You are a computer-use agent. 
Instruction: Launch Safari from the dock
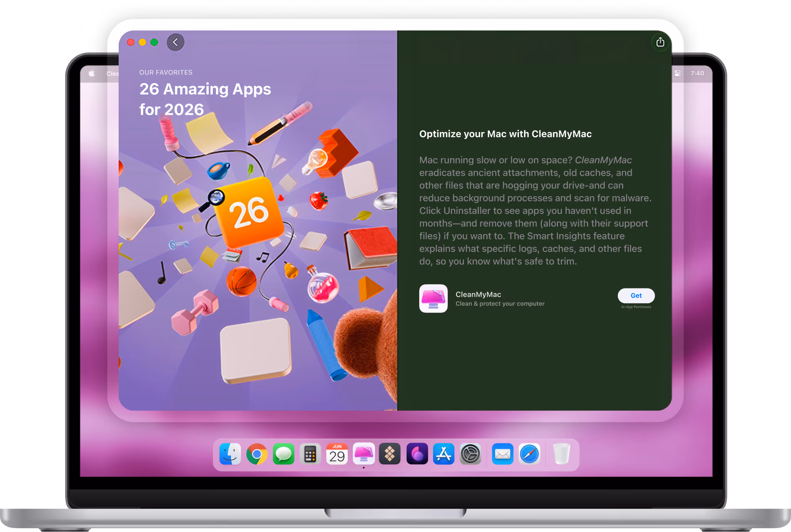[529, 454]
